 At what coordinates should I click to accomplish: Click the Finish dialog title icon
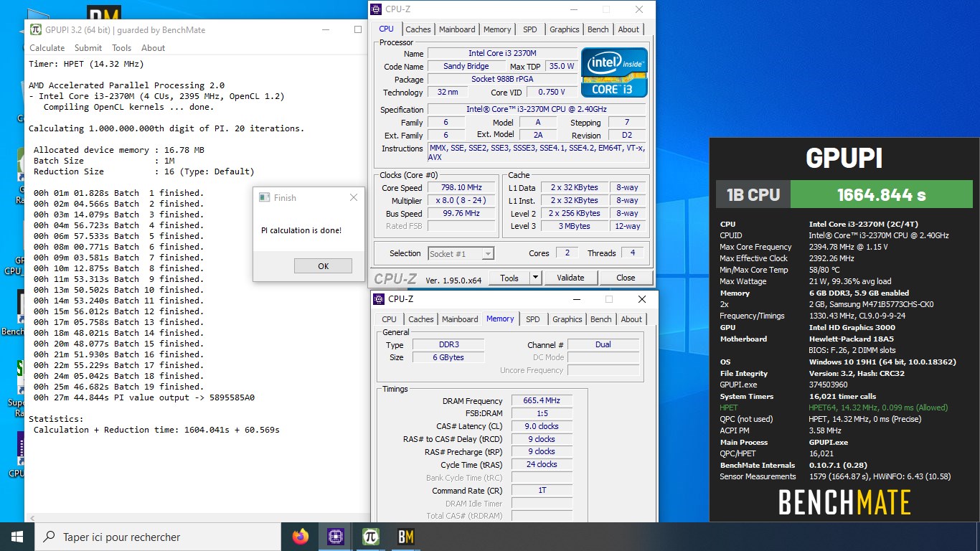click(x=264, y=197)
